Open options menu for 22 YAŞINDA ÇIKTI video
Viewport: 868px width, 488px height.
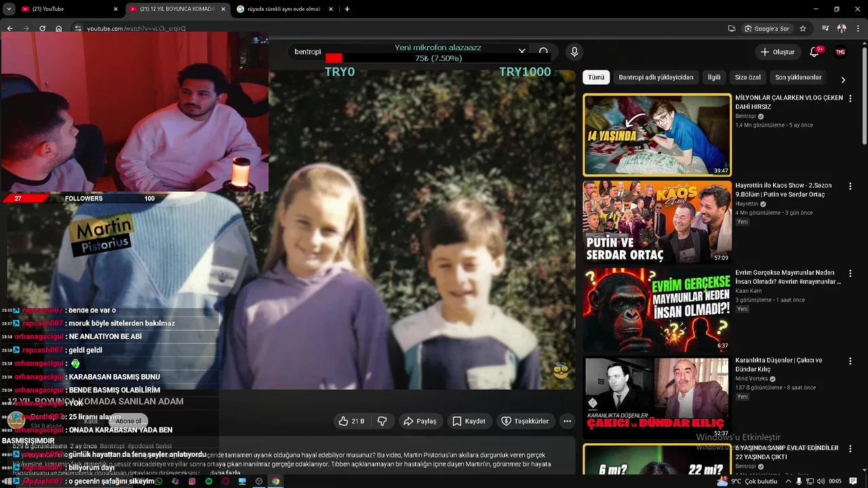[x=850, y=449]
